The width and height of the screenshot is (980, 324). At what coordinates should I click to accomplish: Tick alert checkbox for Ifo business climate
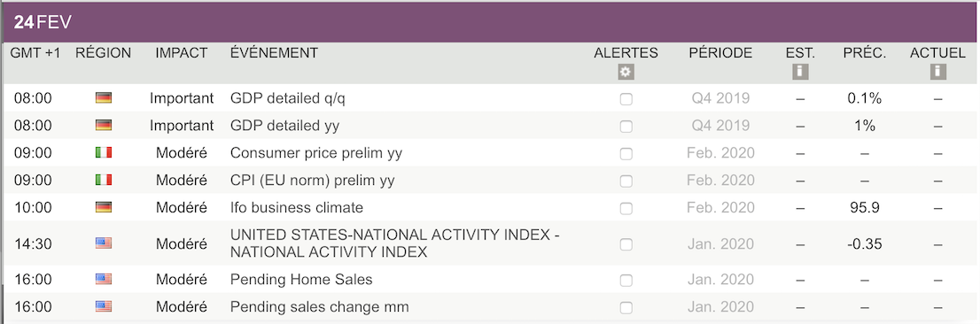coord(626,209)
